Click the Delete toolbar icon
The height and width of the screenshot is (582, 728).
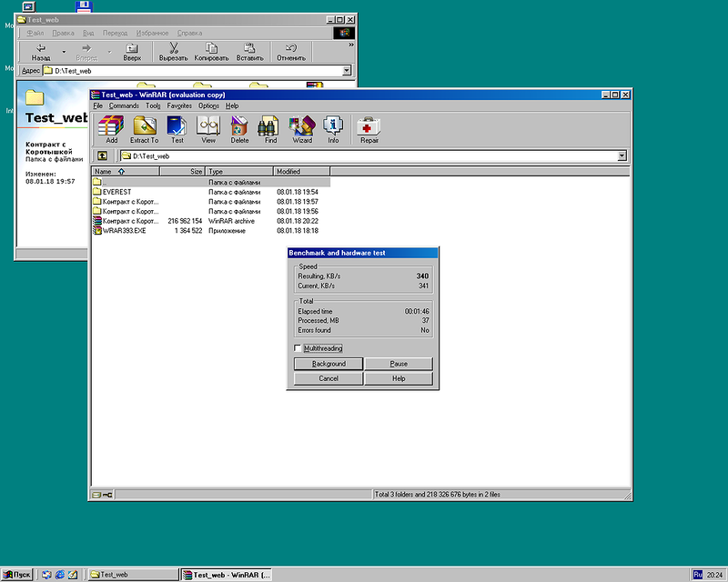(239, 129)
